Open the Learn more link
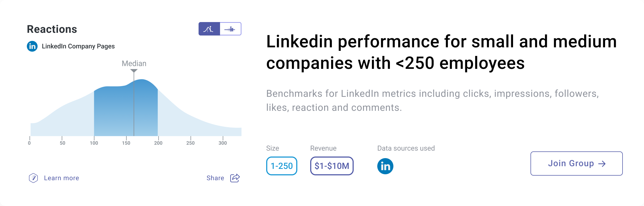Viewport: 644px width, 206px height. click(x=61, y=178)
